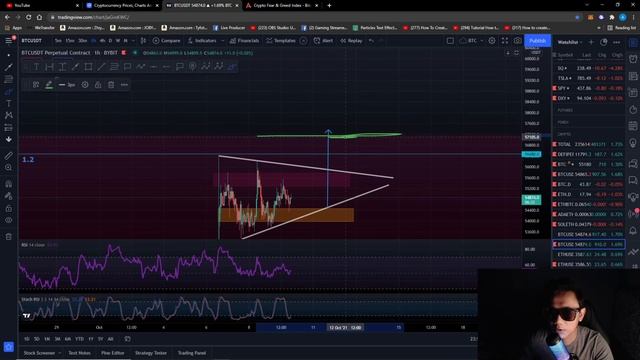Open more options dots in drawing toolbar
The image size is (640, 360).
[x=124, y=85]
